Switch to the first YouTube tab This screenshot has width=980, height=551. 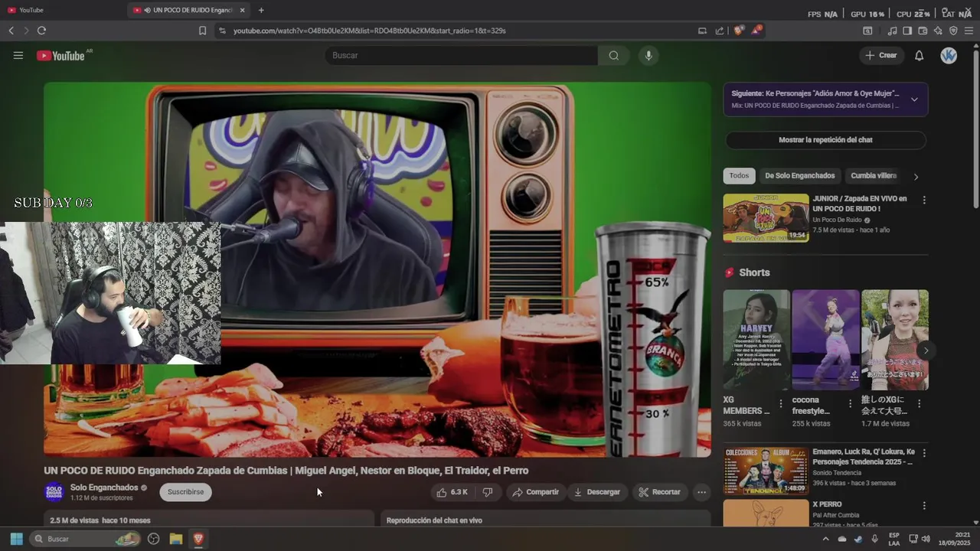61,10
